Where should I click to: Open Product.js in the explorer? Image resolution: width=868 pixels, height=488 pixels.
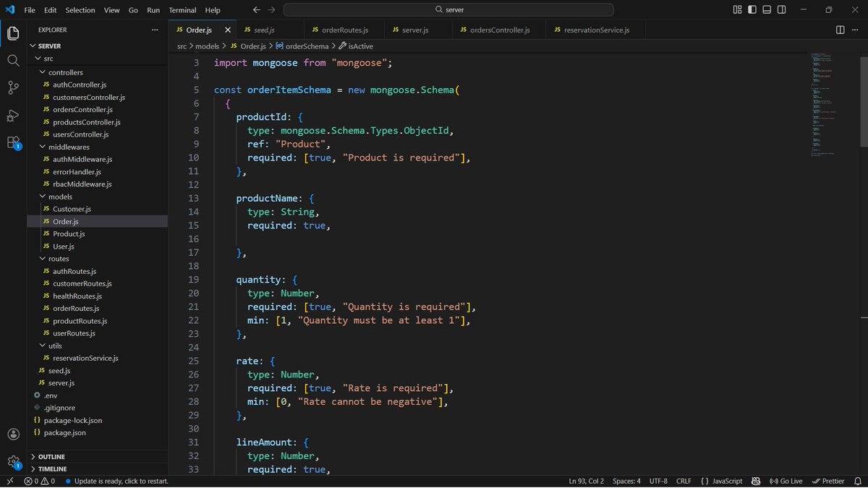[x=97, y=234]
